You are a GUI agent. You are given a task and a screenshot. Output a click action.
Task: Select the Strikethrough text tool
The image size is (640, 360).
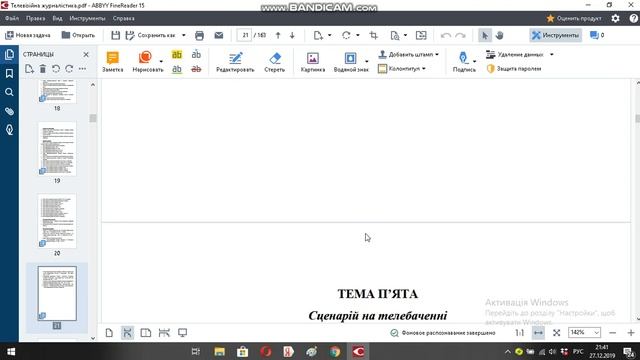(x=196, y=69)
